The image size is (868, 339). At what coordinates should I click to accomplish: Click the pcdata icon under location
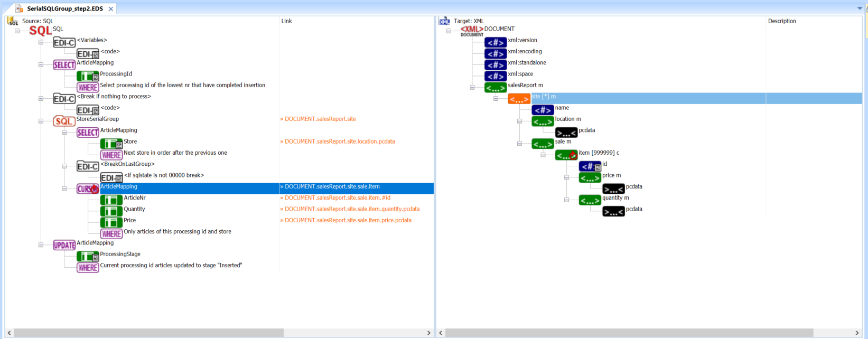566,133
